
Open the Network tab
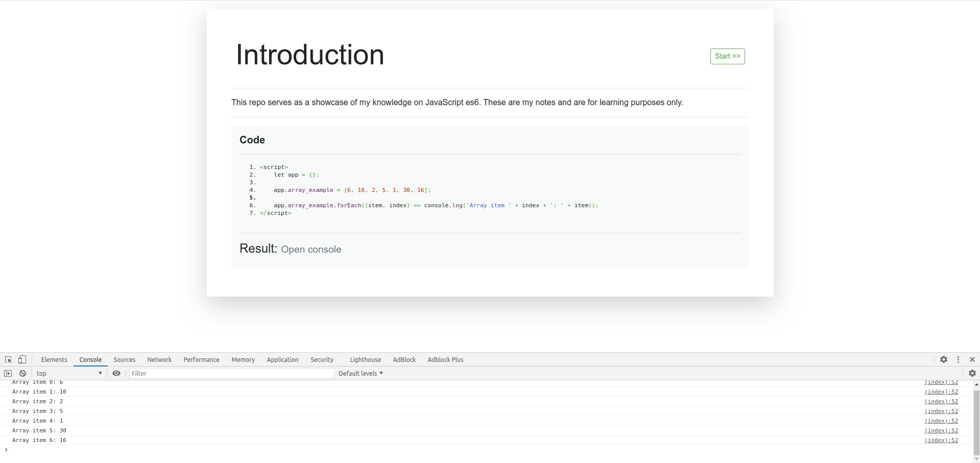159,360
